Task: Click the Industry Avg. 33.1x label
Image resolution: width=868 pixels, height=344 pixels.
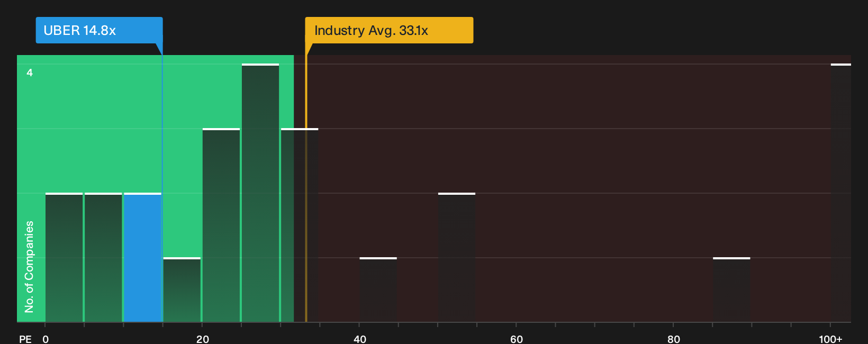Action: tap(389, 30)
